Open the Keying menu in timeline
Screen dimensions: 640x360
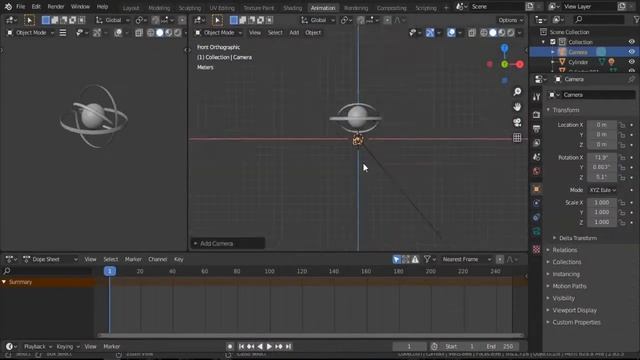point(67,347)
